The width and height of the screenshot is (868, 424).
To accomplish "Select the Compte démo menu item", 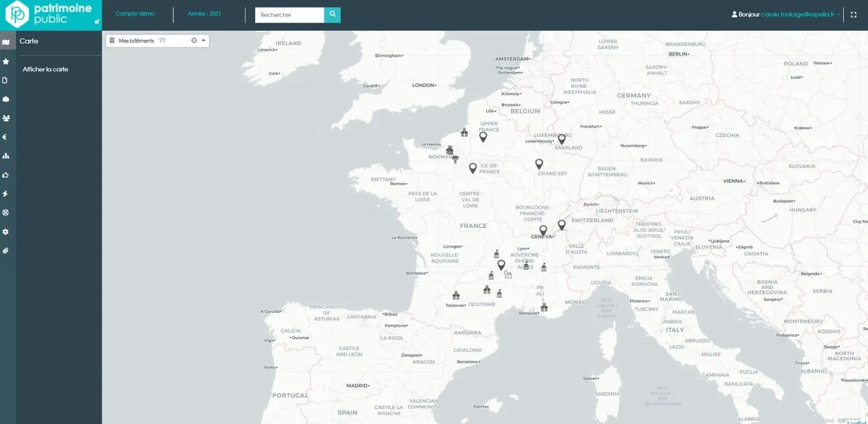I will (135, 14).
